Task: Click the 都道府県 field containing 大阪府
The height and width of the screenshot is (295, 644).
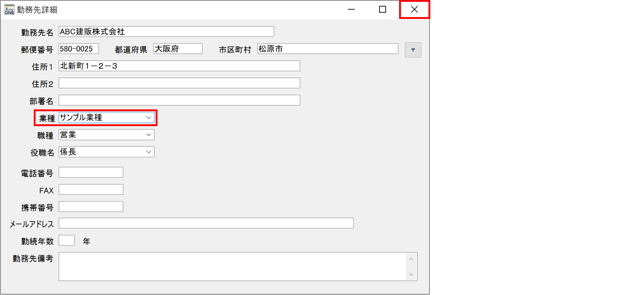Action: click(177, 49)
